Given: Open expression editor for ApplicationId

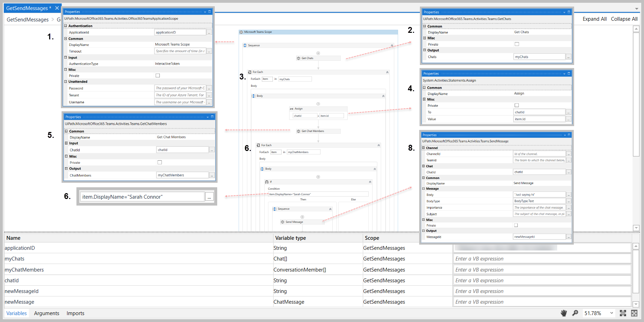Looking at the screenshot, I should [209, 32].
